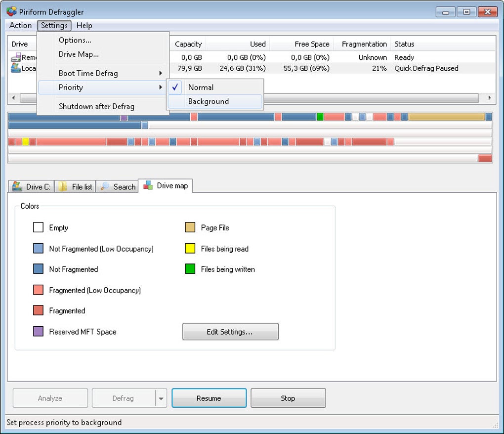The height and width of the screenshot is (434, 504).
Task: Click the Resume button
Action: [209, 398]
